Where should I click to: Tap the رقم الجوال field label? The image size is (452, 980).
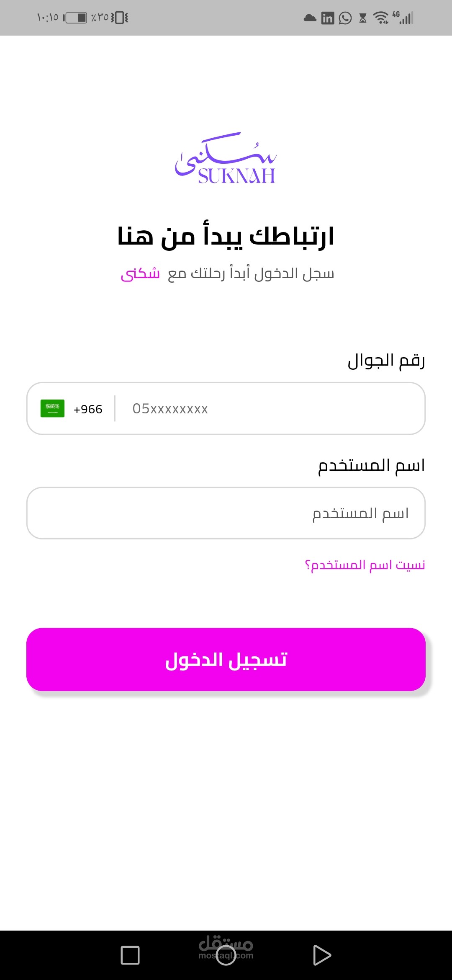[386, 361]
